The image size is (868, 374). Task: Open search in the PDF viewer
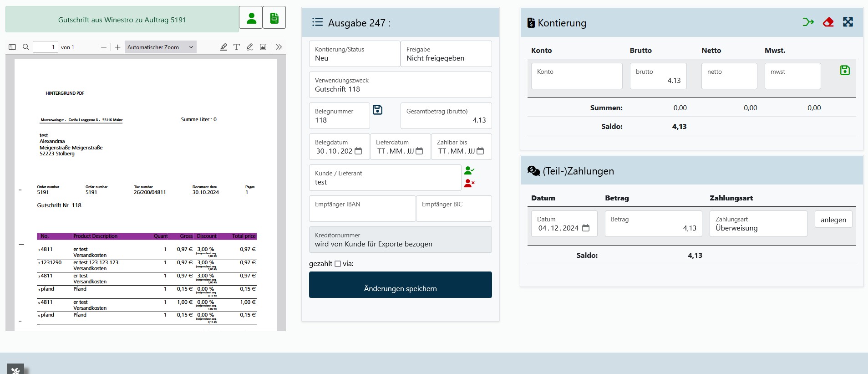tap(26, 47)
